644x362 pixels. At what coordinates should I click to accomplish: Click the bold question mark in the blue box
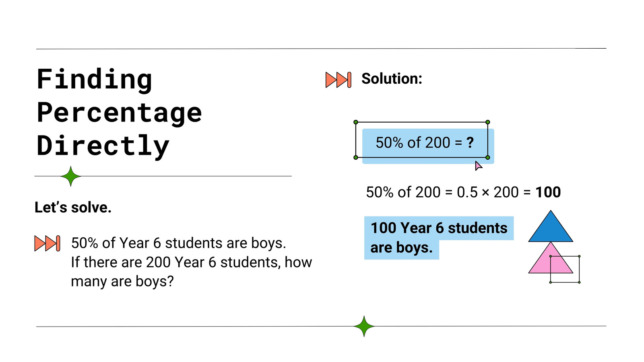pyautogui.click(x=470, y=142)
